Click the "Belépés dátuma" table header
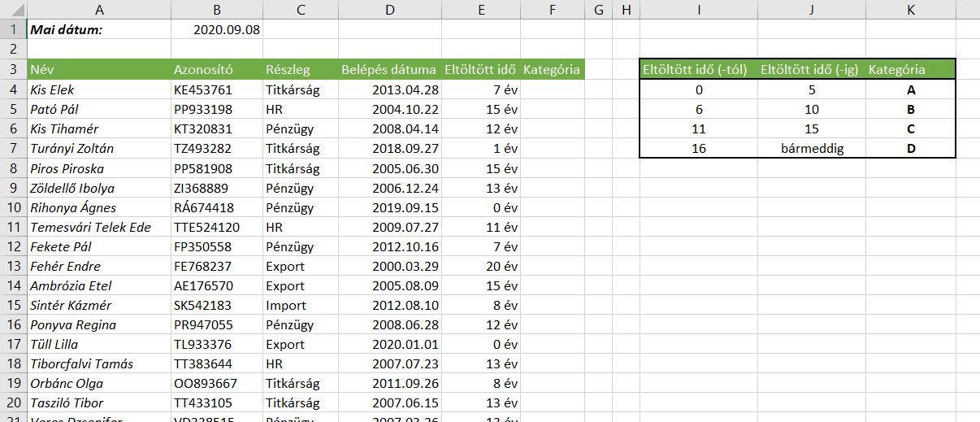 [x=389, y=69]
